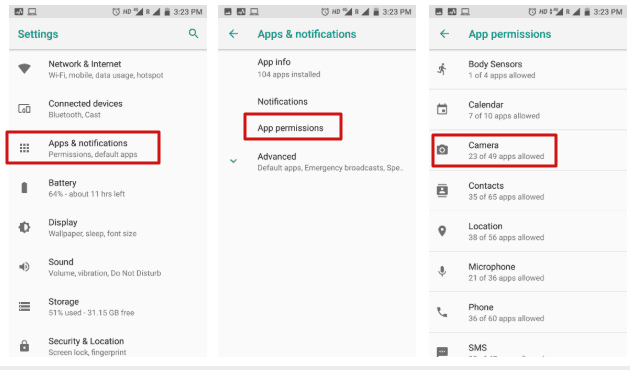Open Location permission list
The image size is (630, 370).
(x=528, y=231)
